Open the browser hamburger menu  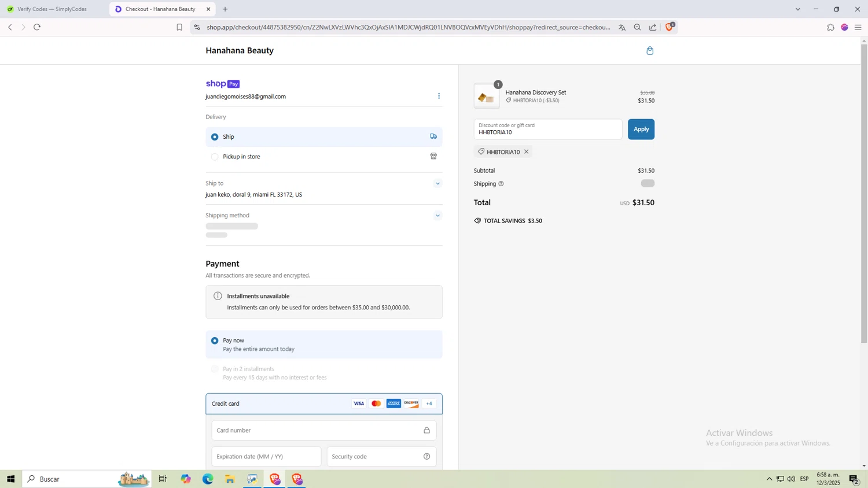[x=858, y=27]
